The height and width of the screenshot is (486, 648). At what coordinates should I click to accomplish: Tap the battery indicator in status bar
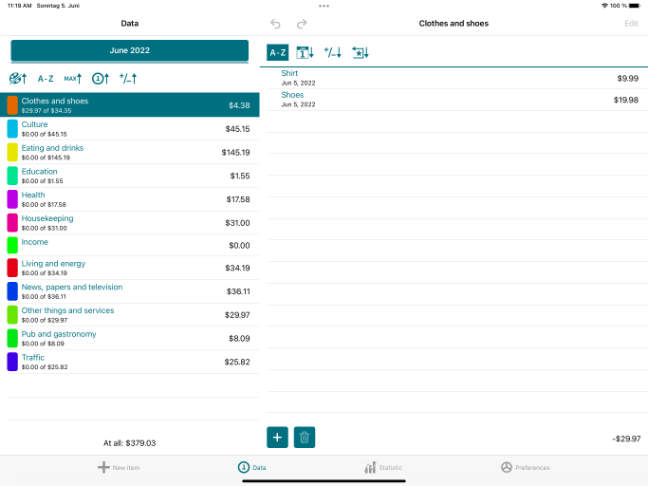click(x=634, y=6)
